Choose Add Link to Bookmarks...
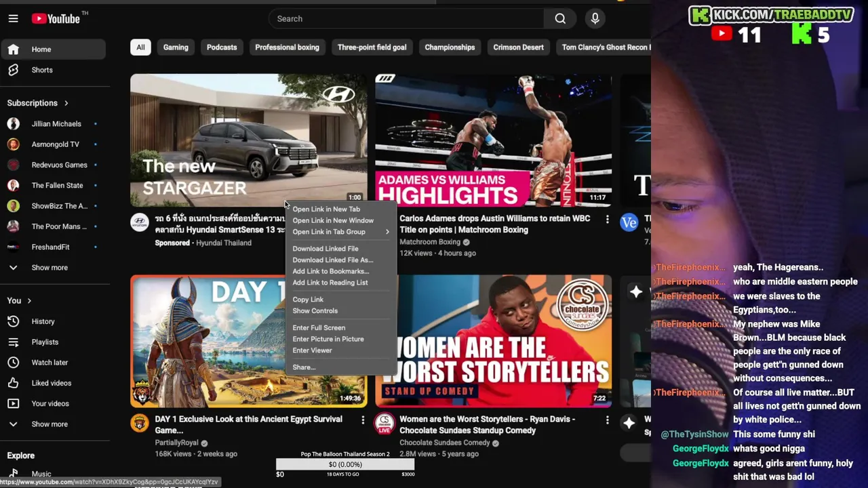The image size is (868, 488). coord(341,271)
